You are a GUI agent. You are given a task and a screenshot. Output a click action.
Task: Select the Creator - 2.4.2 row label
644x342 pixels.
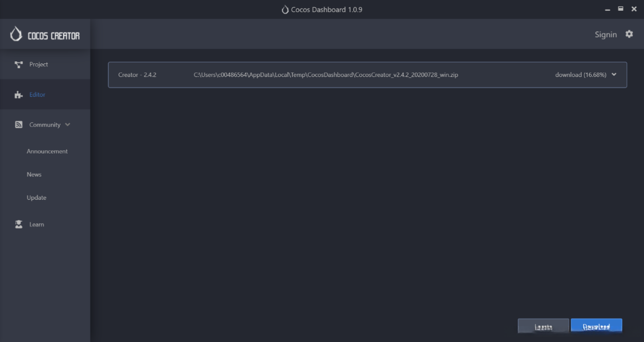click(x=137, y=75)
